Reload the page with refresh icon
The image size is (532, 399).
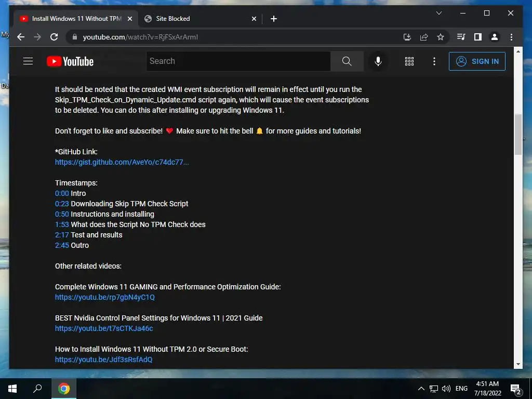click(54, 37)
